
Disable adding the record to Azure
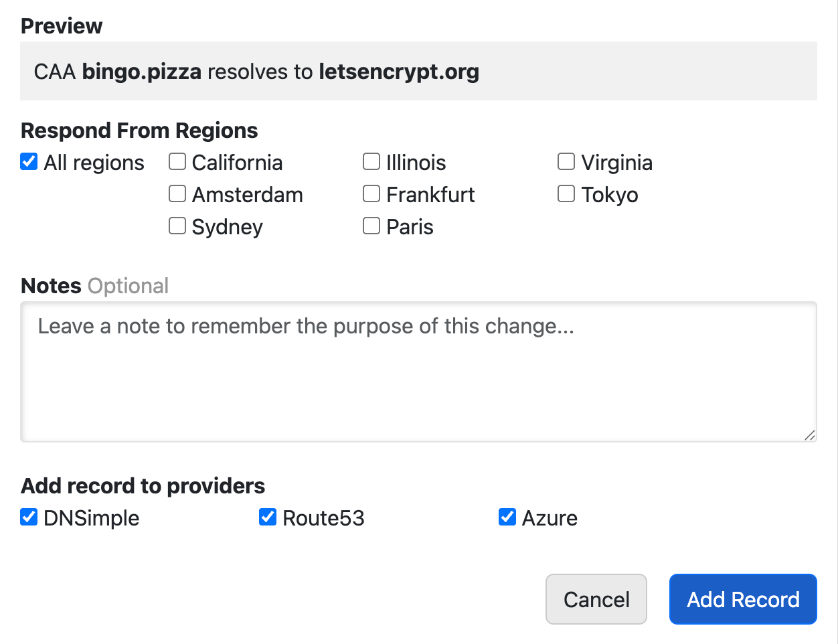pyautogui.click(x=507, y=517)
